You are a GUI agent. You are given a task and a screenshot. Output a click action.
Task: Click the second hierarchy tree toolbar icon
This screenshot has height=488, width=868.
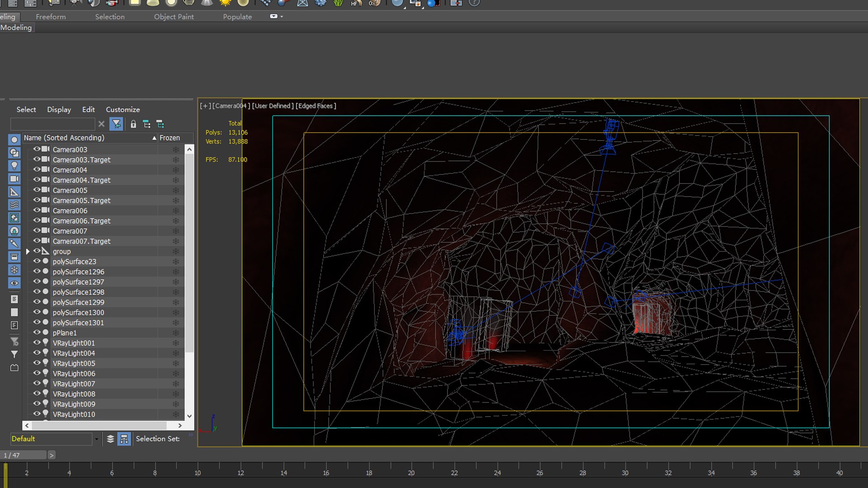click(160, 124)
